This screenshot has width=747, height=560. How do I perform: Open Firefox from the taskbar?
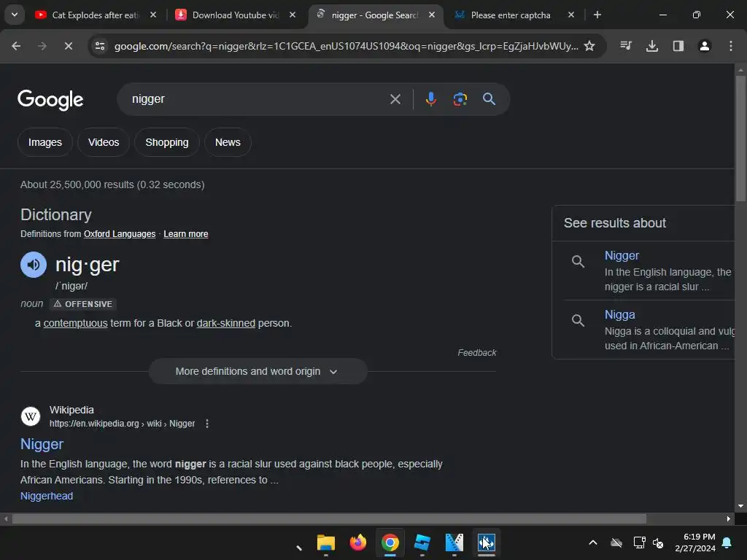358,542
